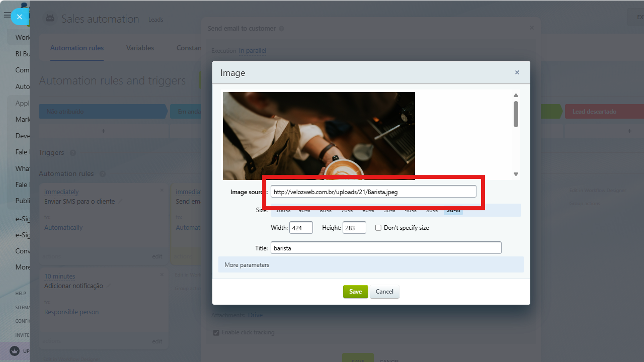Select the 20% size option
Image resolution: width=644 pixels, height=362 pixels.
point(453,211)
